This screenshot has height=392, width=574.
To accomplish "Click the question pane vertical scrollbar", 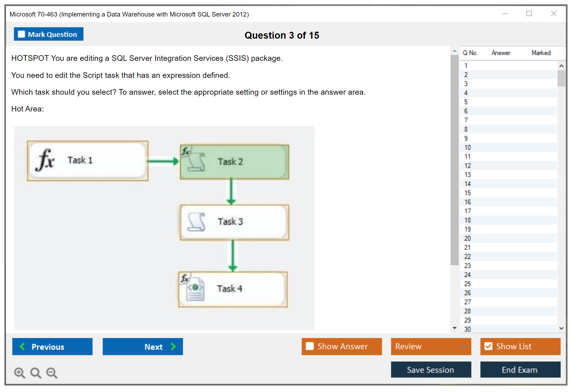I will [454, 160].
